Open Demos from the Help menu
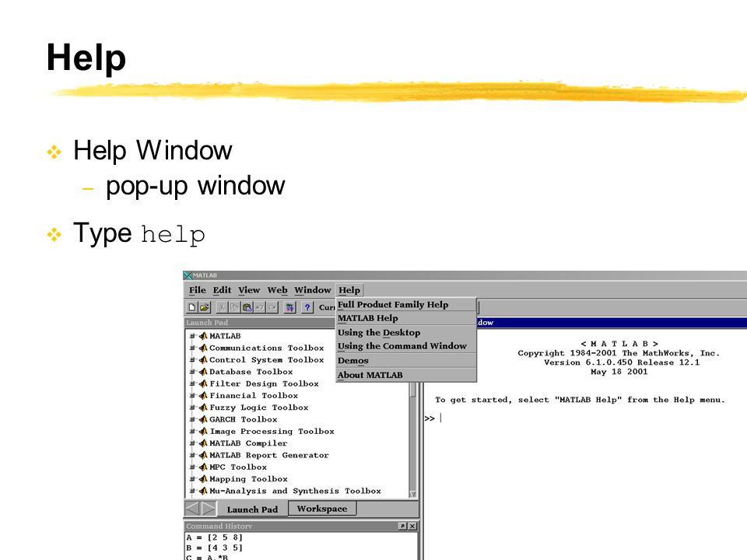Image resolution: width=747 pixels, height=560 pixels. [x=406, y=360]
